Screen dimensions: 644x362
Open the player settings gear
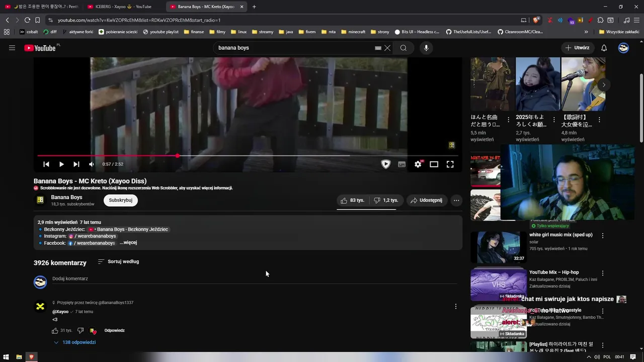tap(418, 164)
